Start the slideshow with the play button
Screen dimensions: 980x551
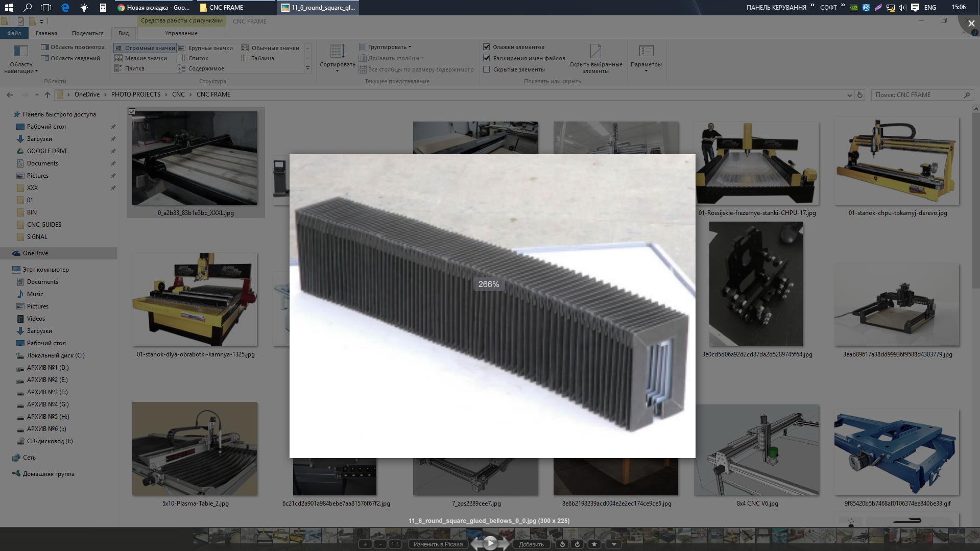click(x=490, y=543)
